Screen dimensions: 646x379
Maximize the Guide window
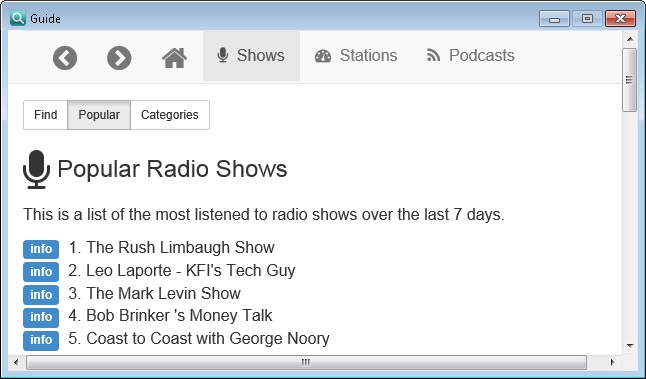point(587,19)
